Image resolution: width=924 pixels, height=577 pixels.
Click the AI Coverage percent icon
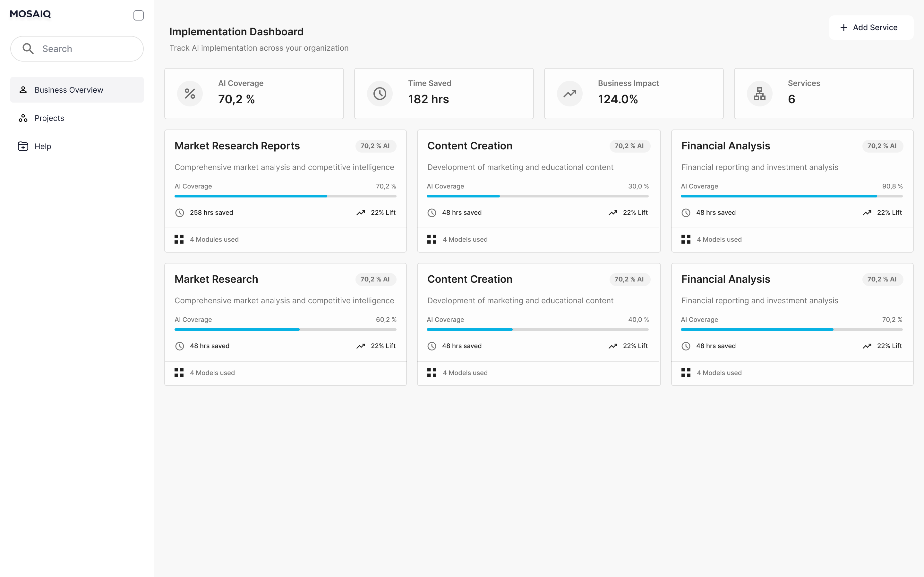(190, 94)
